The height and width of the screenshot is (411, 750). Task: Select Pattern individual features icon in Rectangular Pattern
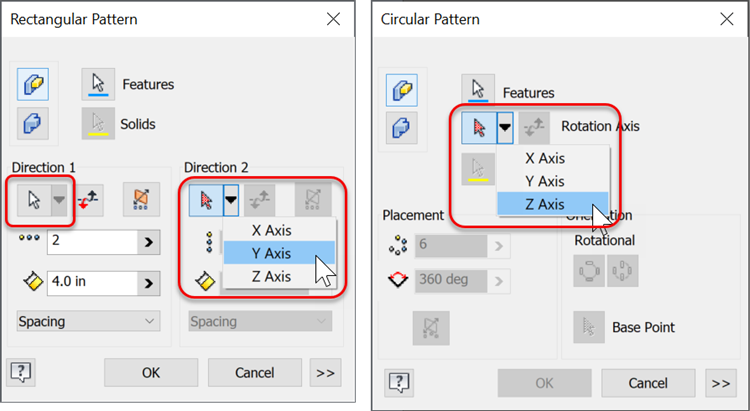(33, 85)
